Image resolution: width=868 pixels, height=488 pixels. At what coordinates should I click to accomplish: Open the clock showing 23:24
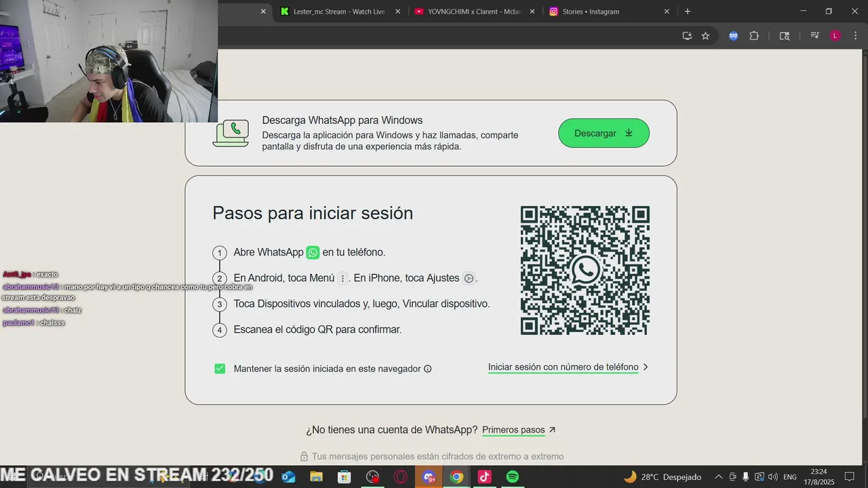(x=819, y=477)
